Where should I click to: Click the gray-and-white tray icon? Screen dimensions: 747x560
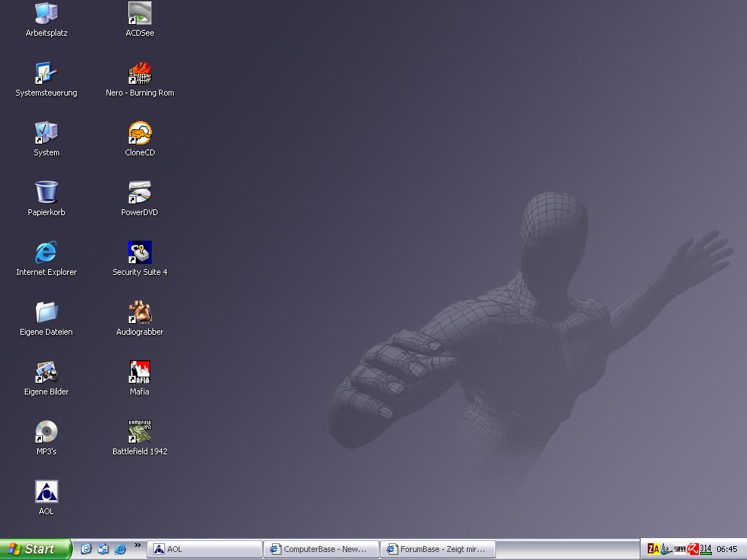pos(679,550)
